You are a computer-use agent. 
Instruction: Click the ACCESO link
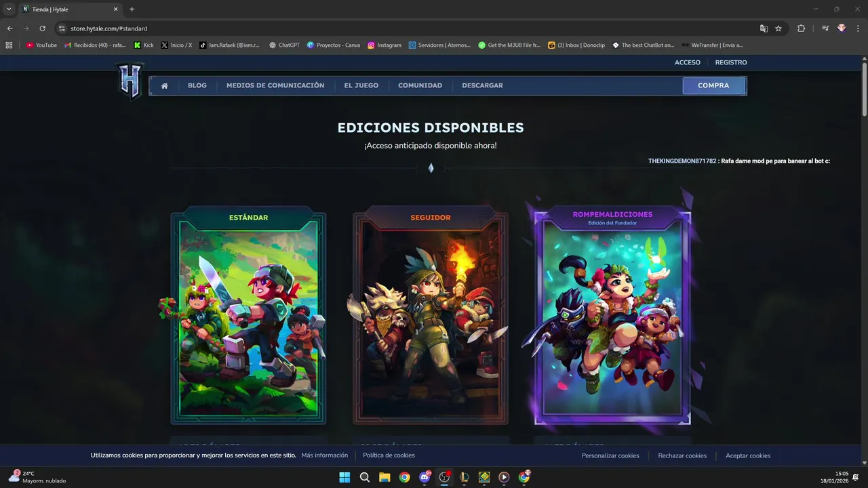coord(688,62)
